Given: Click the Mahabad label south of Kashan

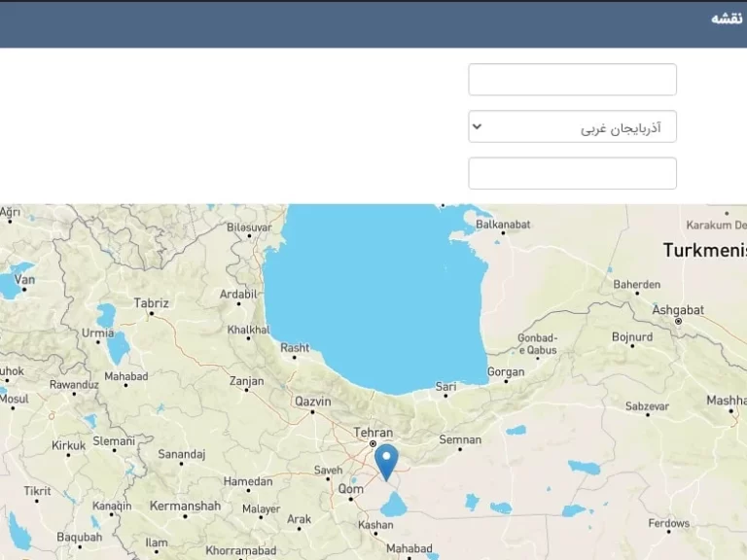Looking at the screenshot, I should pos(409,548).
